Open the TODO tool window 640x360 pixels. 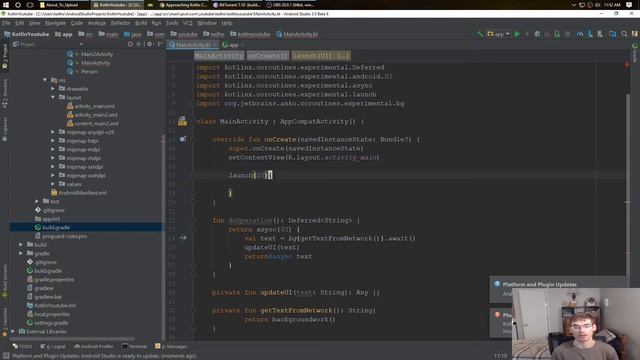click(22, 346)
